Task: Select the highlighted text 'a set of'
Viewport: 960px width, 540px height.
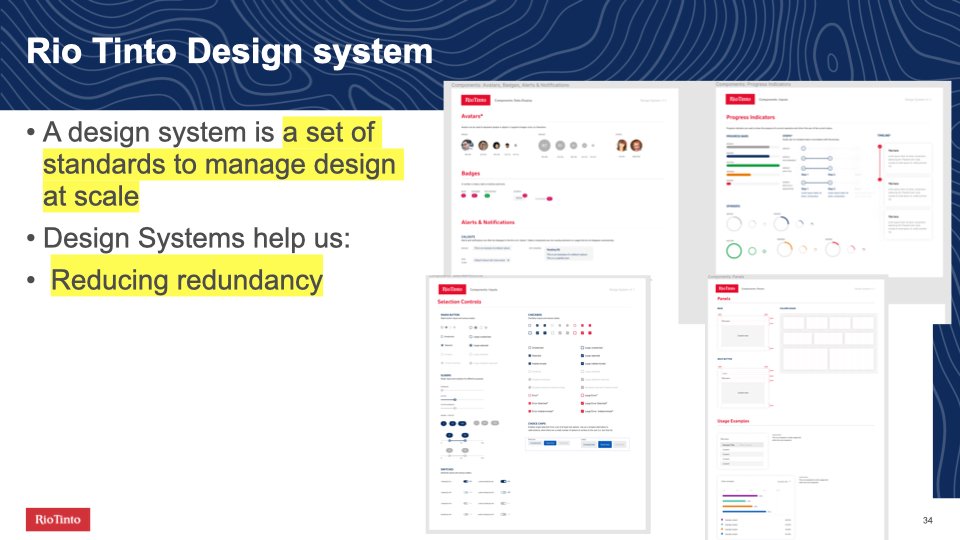Action: click(x=331, y=132)
